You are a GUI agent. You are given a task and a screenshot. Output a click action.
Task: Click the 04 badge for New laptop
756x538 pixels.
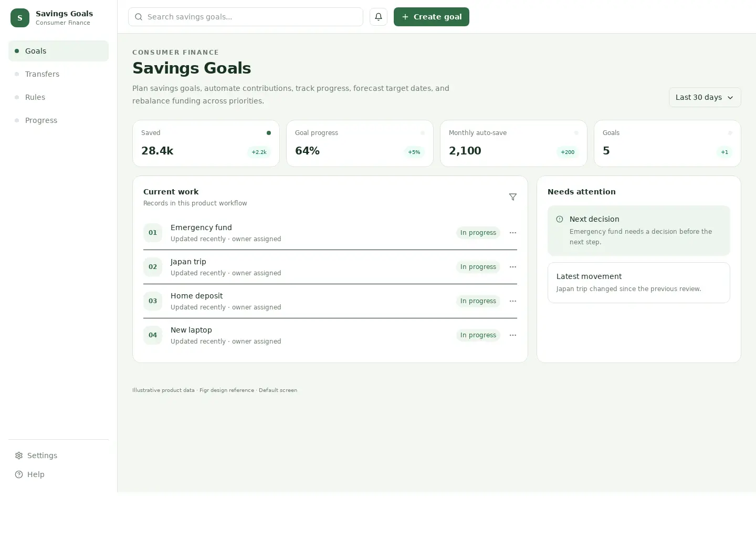pyautogui.click(x=153, y=335)
